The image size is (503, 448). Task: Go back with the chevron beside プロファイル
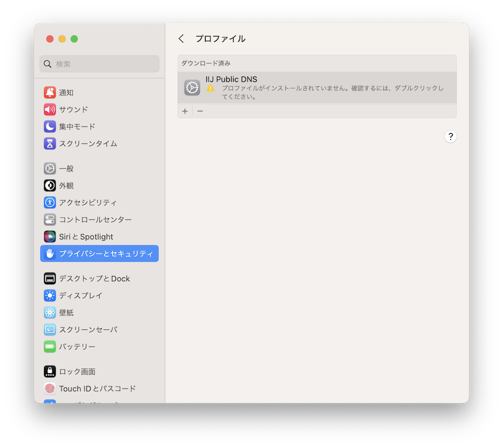click(181, 39)
